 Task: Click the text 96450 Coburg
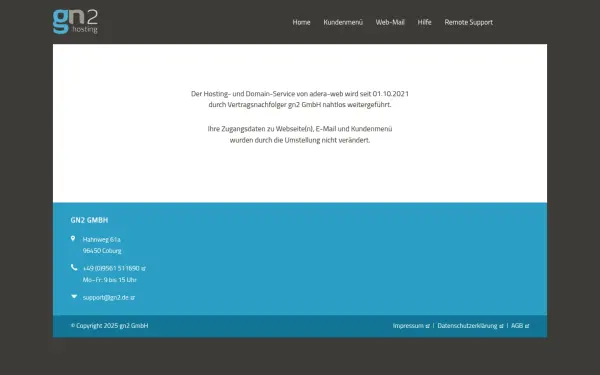[x=102, y=251]
